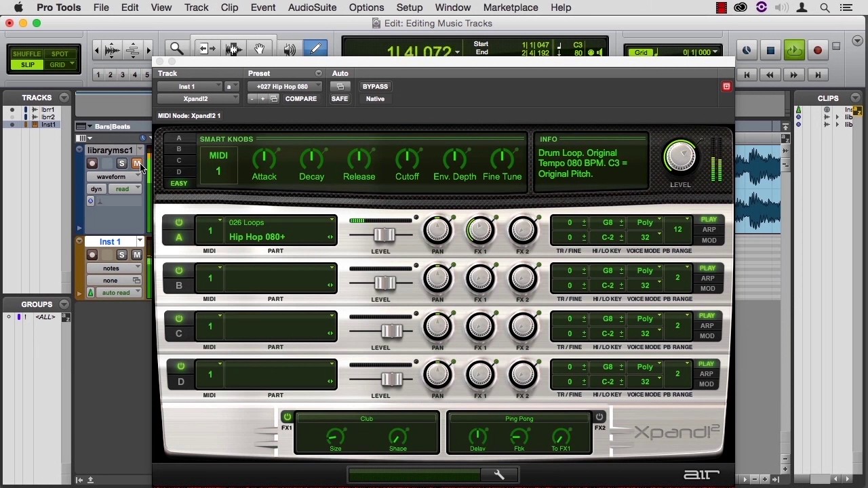Open the TRACKS list dropdown menu
The width and height of the screenshot is (868, 488).
pos(64,98)
